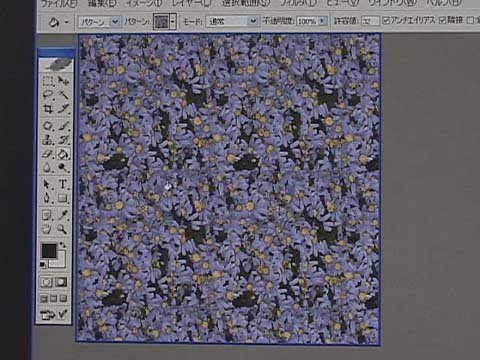The width and height of the screenshot is (480, 360).
Task: Click the foreground color swatch
Action: 49,250
